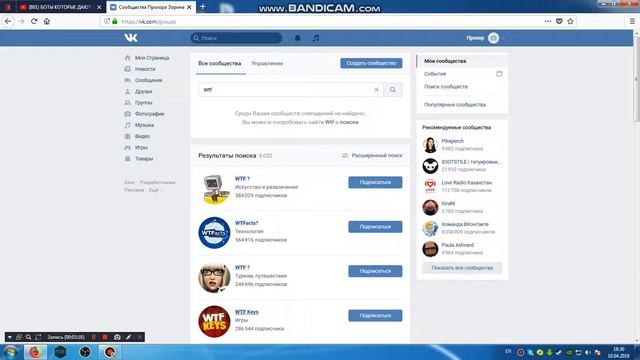Switch to the Управление tab
Image resolution: width=640 pixels, height=360 pixels.
point(267,64)
